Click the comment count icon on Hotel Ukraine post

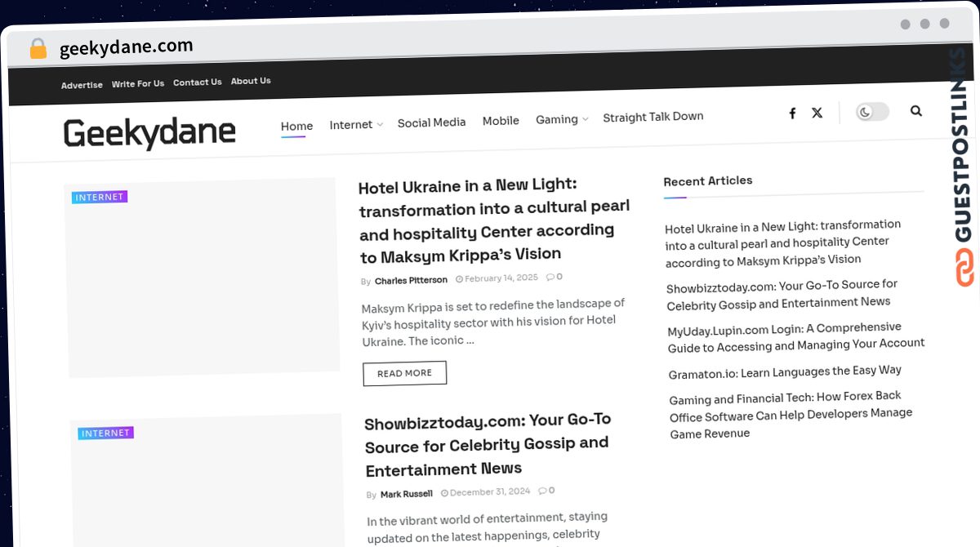(x=555, y=277)
